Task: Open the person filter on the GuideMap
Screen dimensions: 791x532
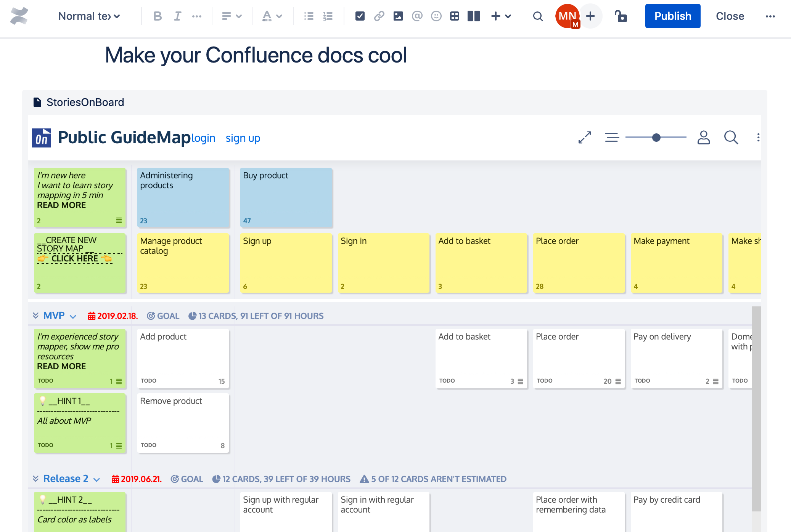Action: pyautogui.click(x=704, y=138)
